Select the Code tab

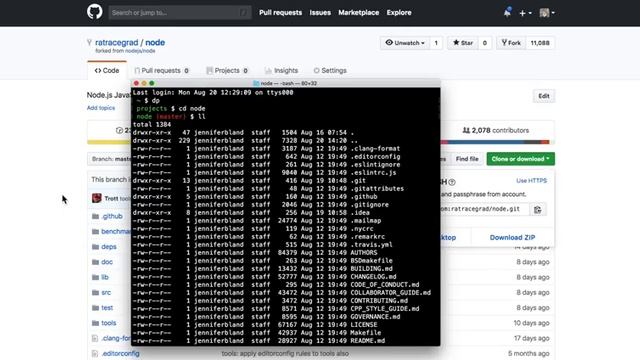pyautogui.click(x=107, y=71)
